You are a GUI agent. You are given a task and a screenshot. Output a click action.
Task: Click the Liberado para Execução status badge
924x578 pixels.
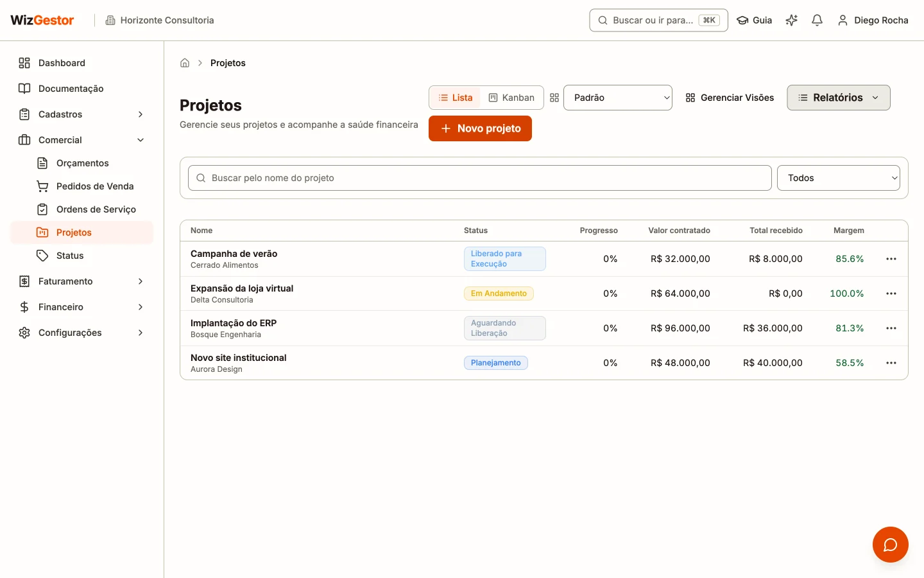[x=505, y=259]
